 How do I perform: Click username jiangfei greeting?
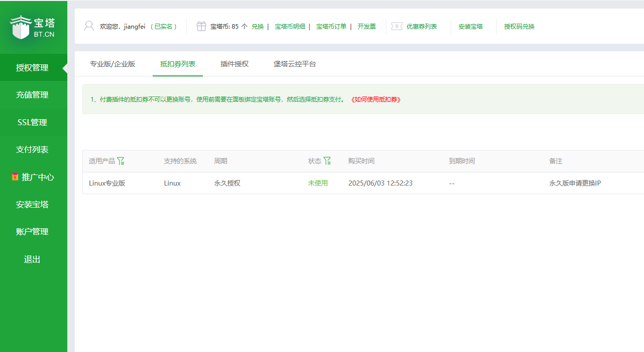(123, 26)
